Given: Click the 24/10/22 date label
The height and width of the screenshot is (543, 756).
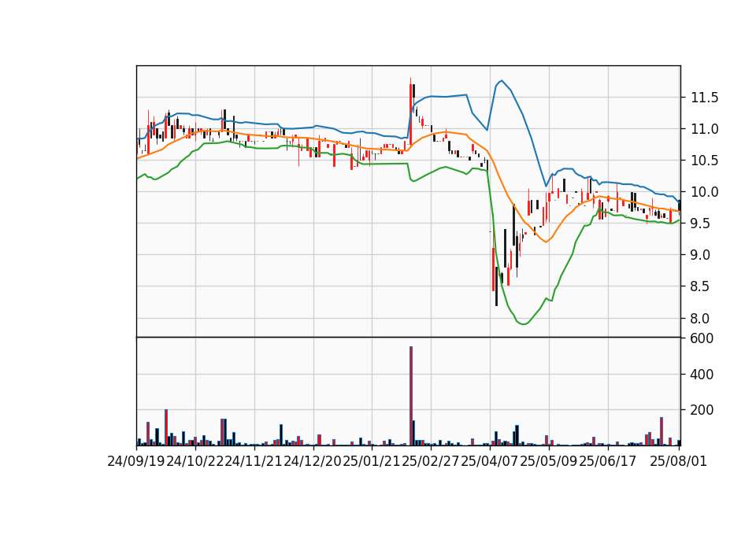Looking at the screenshot, I should pyautogui.click(x=195, y=462).
